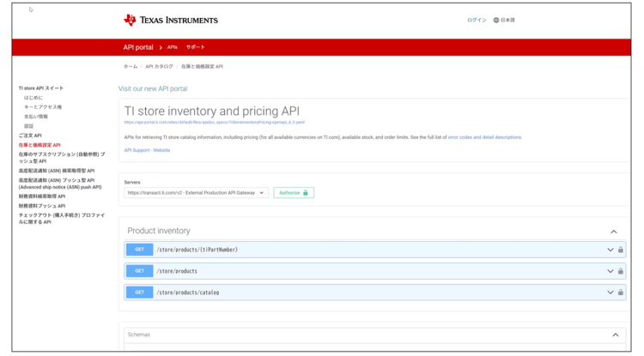Viewport: 644px width, 356px height.
Task: Open the openapi yaml spec URL
Action: (x=215, y=122)
